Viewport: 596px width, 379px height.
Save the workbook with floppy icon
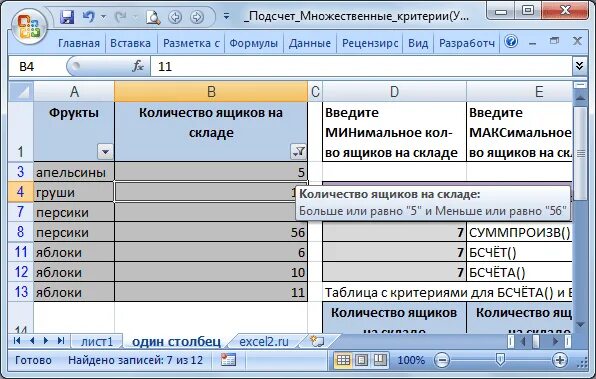pos(67,17)
